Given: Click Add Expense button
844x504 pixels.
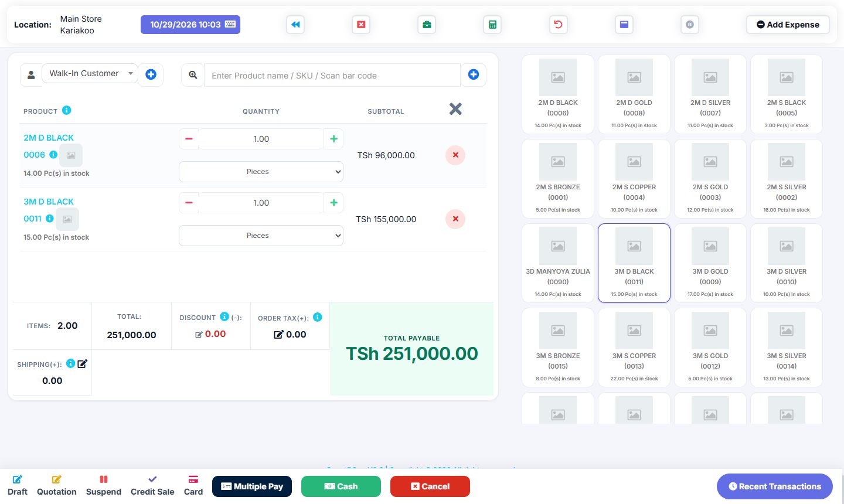Looking at the screenshot, I should click(x=788, y=25).
